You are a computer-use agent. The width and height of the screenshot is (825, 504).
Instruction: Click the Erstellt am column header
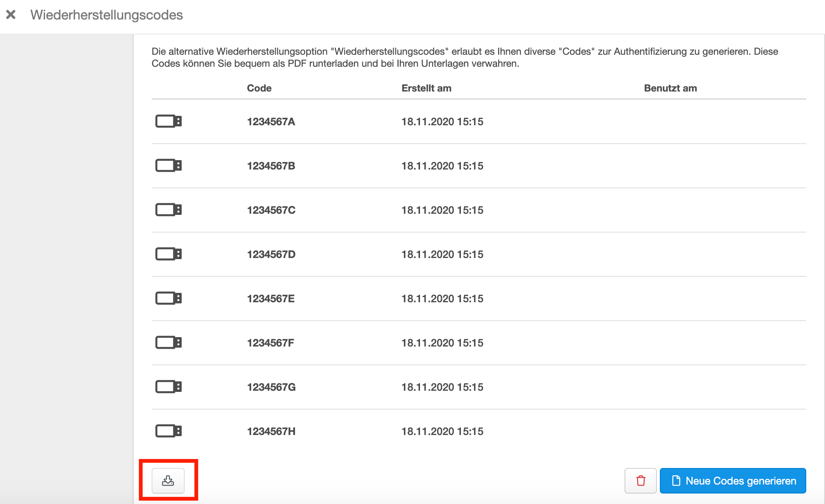[x=426, y=88]
